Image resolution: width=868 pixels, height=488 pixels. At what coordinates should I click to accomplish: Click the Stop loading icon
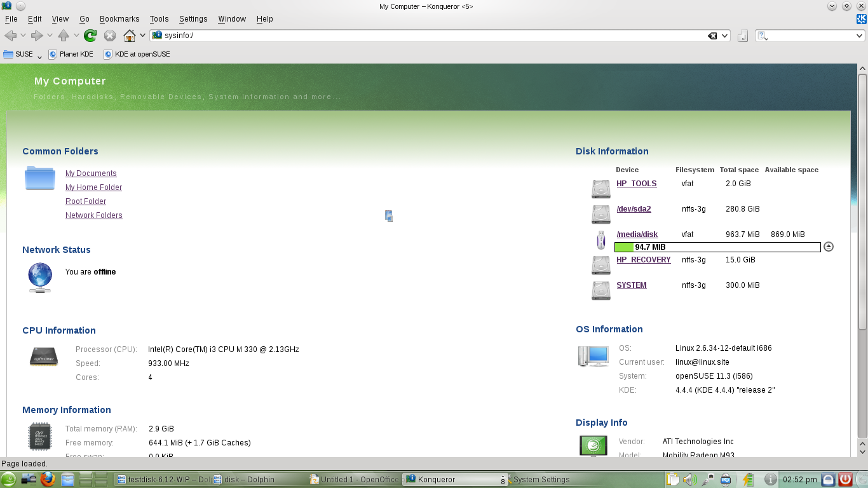coord(110,36)
